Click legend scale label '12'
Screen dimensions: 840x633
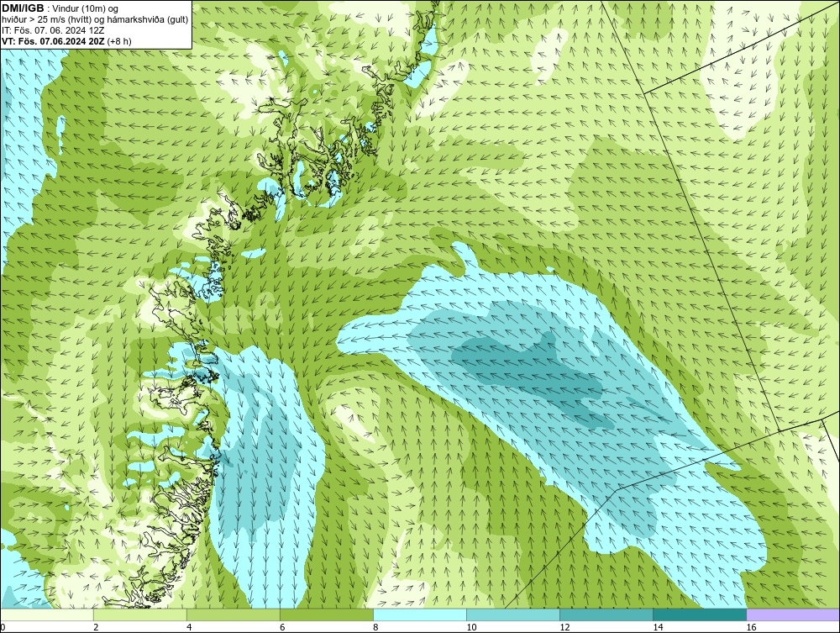(564, 627)
